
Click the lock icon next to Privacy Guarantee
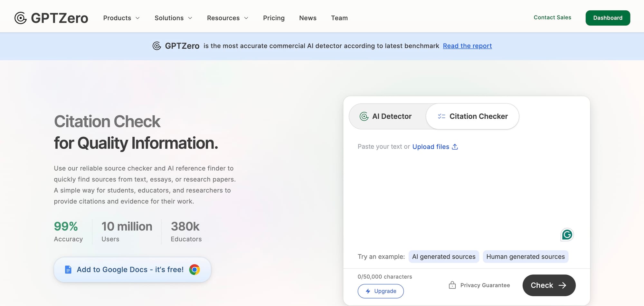tap(453, 285)
